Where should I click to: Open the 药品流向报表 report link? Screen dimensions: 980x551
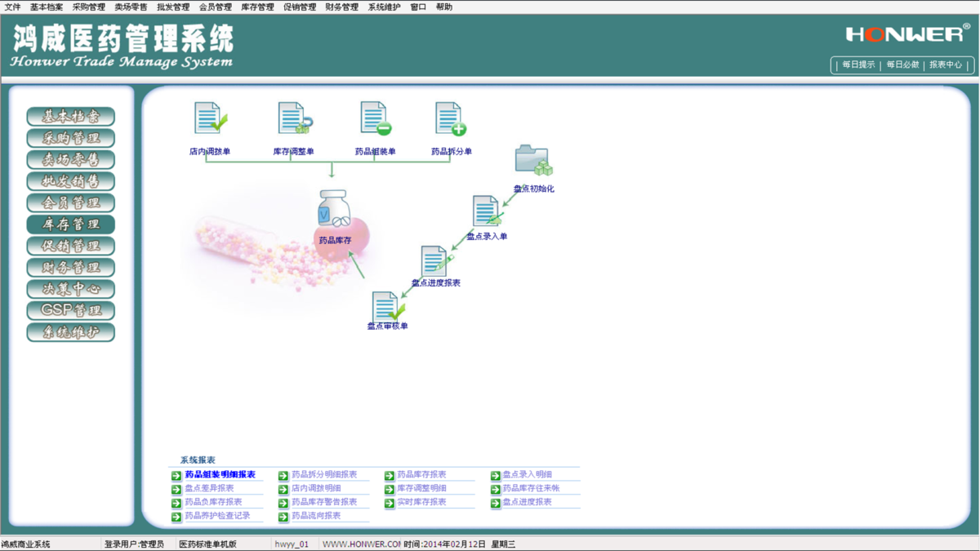(316, 516)
